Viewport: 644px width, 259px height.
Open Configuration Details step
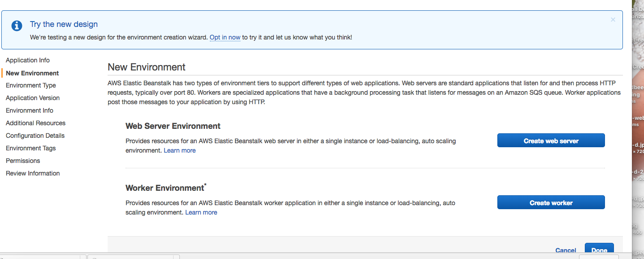[x=35, y=136]
